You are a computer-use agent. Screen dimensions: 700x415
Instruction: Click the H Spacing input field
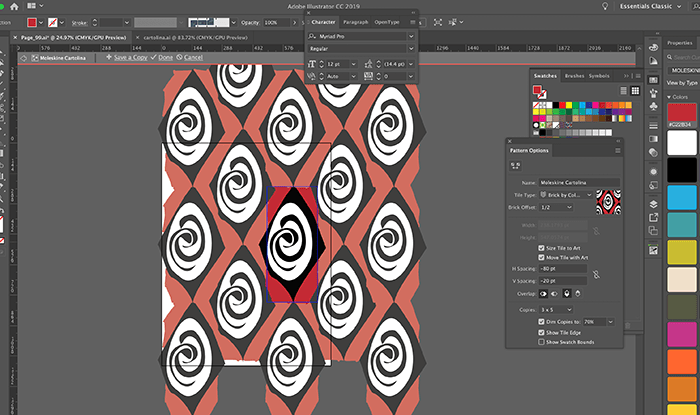(562, 269)
